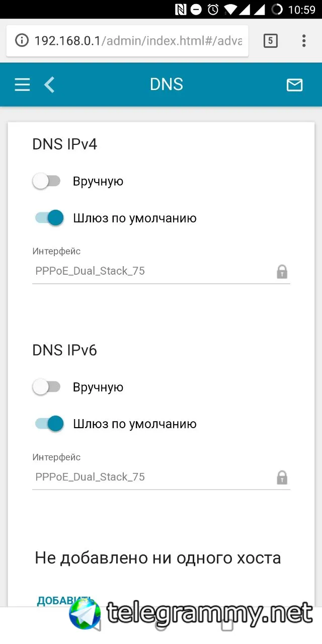
Task: Tap the URL address bar text
Action: click(138, 41)
